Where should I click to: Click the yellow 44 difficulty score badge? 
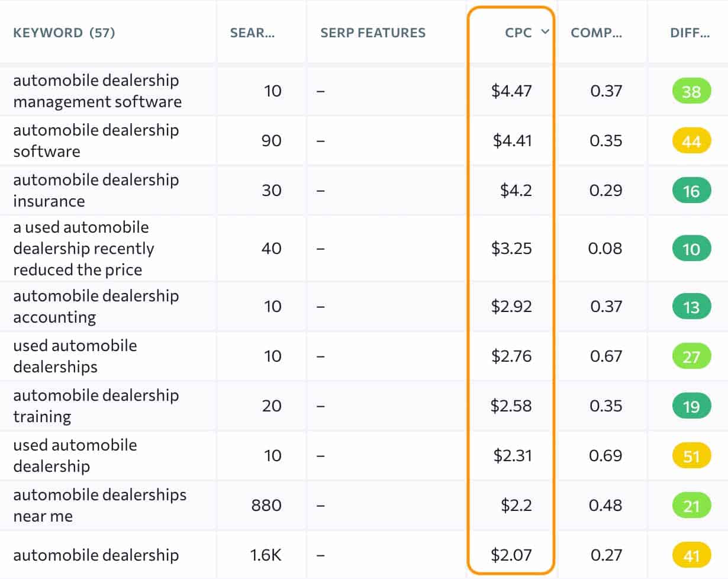pyautogui.click(x=690, y=141)
